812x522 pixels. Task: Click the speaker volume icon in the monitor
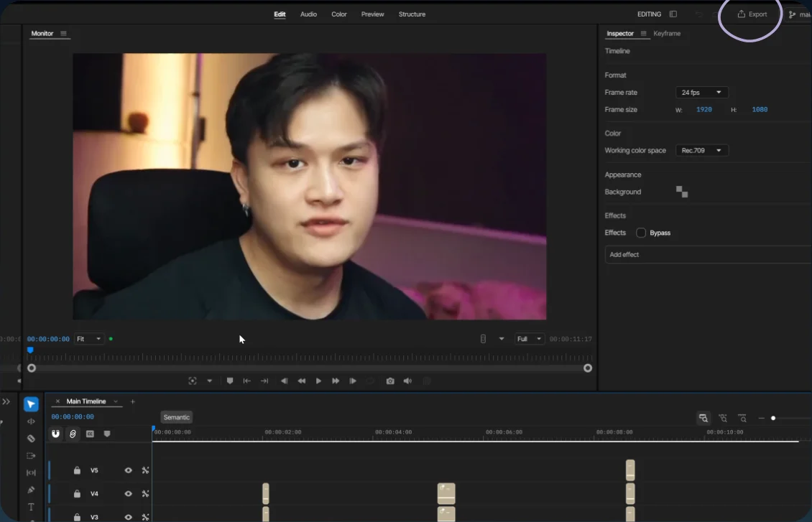click(x=407, y=381)
